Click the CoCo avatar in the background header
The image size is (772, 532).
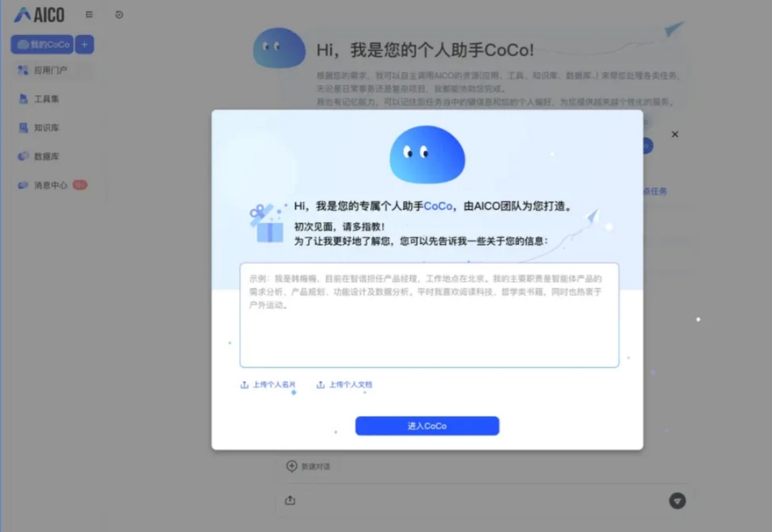click(x=279, y=48)
